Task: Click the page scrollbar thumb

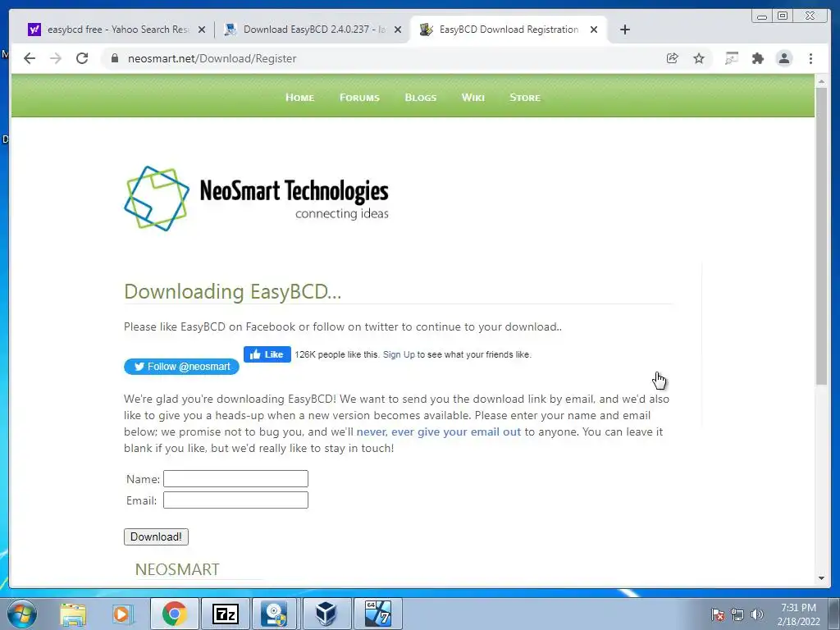Action: pos(821,235)
